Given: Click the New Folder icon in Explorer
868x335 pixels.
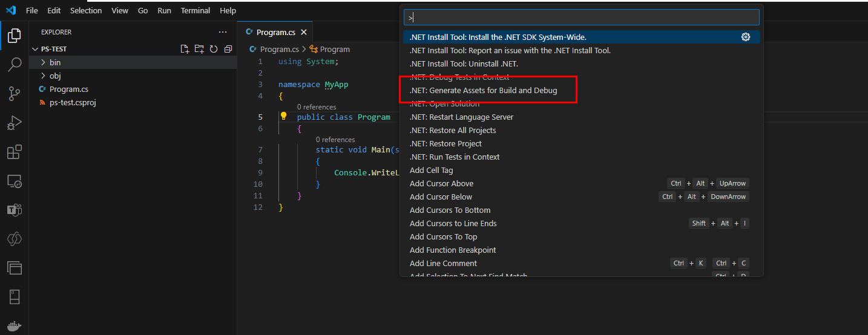Looking at the screenshot, I should click(x=199, y=49).
